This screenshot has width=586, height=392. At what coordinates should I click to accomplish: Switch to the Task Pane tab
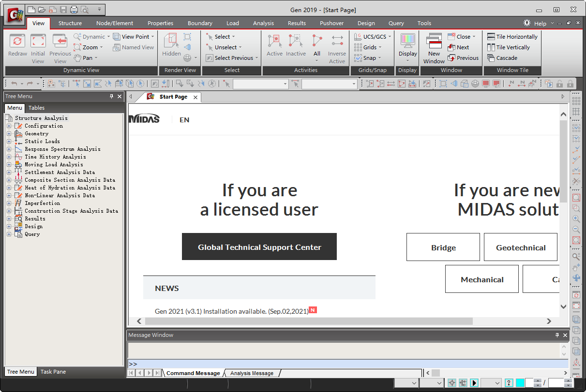[x=53, y=372]
